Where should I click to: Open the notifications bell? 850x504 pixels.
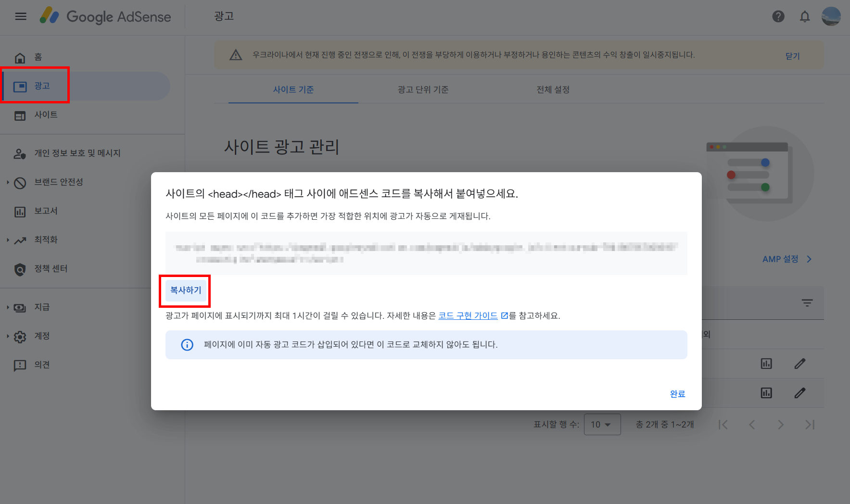[805, 16]
